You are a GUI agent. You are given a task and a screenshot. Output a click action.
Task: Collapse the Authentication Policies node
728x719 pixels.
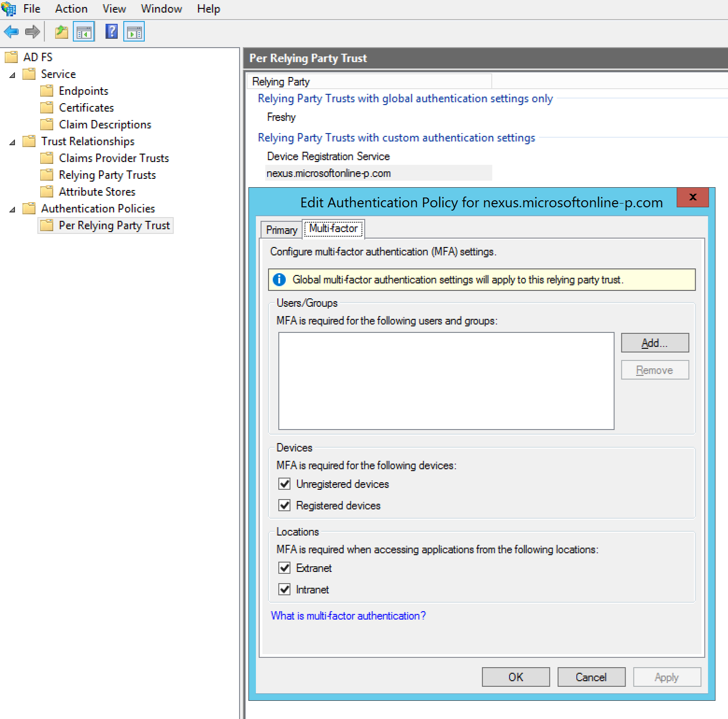[13, 209]
